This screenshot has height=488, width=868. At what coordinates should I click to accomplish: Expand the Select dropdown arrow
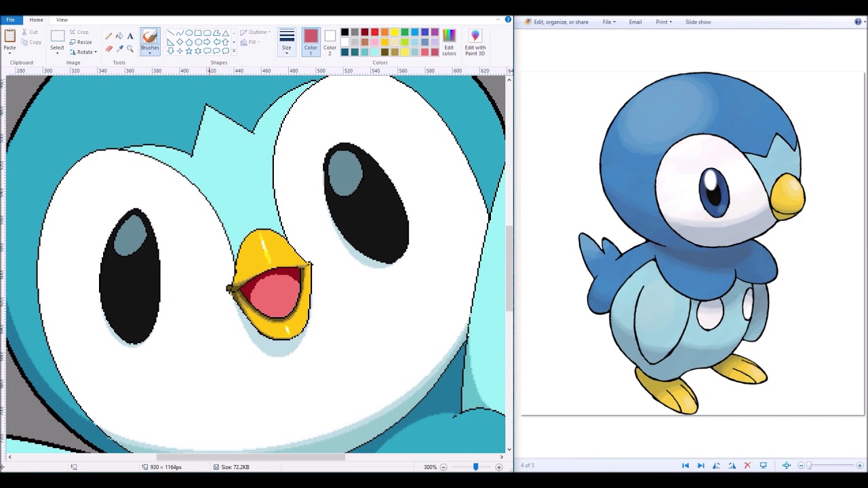pos(57,53)
